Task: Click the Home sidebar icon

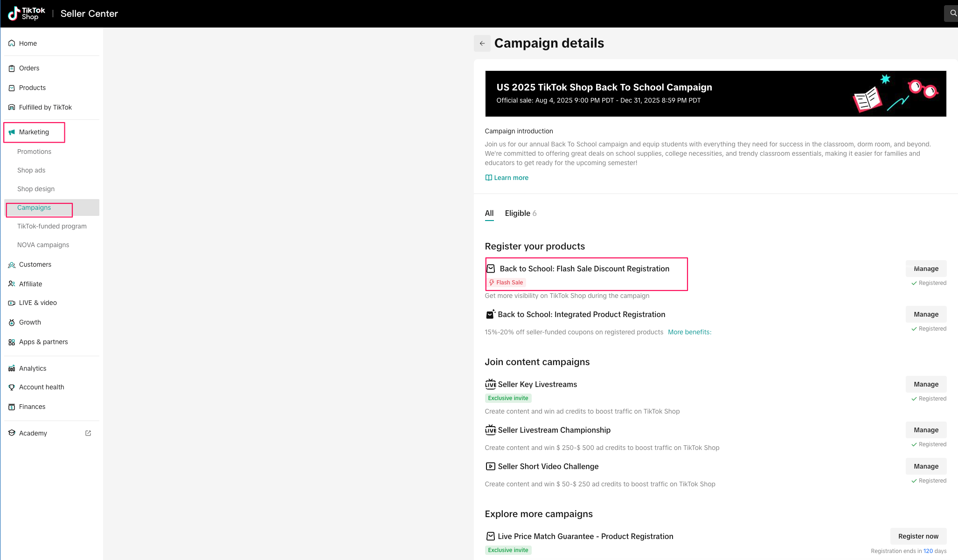Action: pos(12,43)
